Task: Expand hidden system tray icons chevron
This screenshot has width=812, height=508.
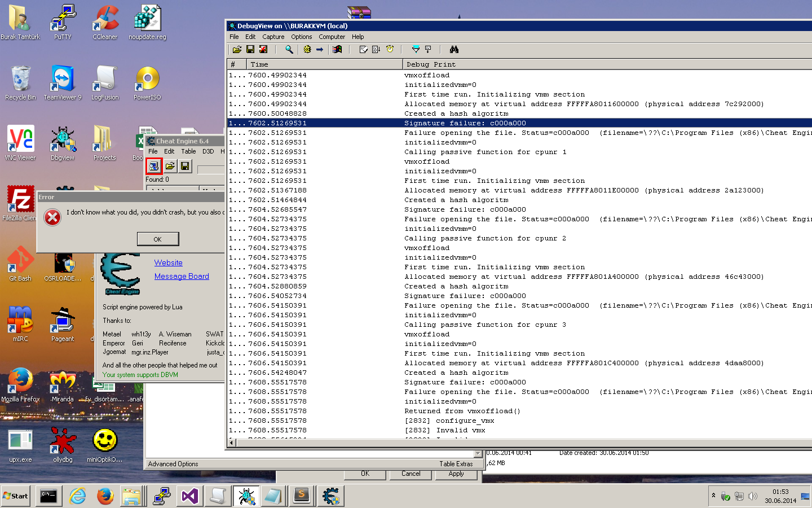Action: (713, 496)
